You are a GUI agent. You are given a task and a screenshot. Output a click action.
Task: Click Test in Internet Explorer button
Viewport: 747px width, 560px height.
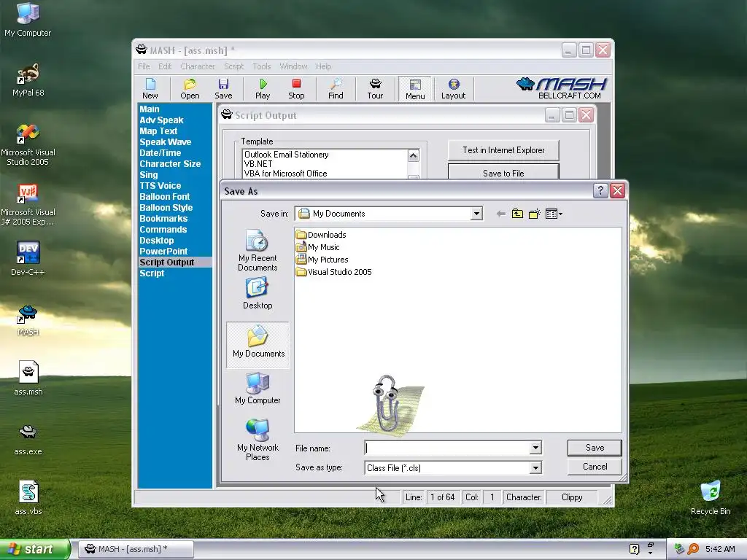[503, 150]
